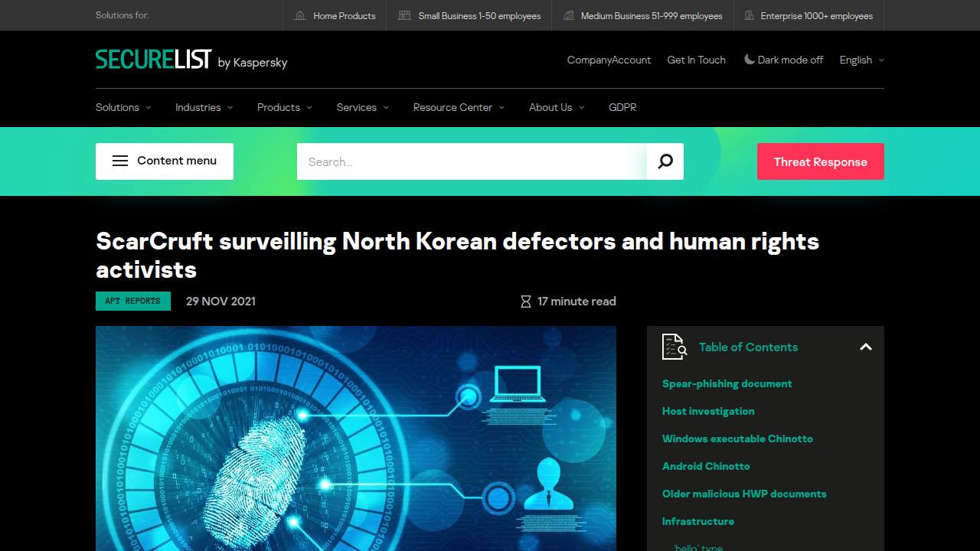Click the Table of Contents document icon
980x551 pixels.
674,347
